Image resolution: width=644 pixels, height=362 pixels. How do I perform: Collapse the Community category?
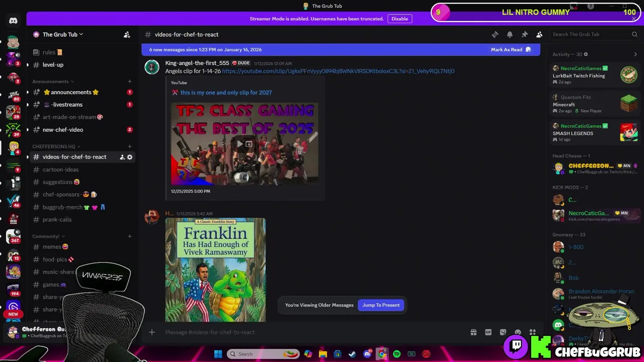(48, 236)
